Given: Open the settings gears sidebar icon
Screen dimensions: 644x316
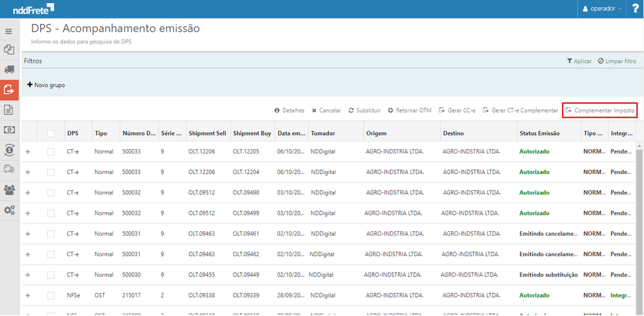Looking at the screenshot, I should [x=9, y=210].
